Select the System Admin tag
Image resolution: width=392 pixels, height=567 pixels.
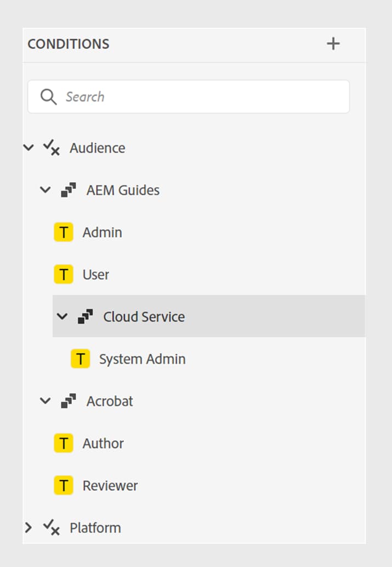[142, 359]
